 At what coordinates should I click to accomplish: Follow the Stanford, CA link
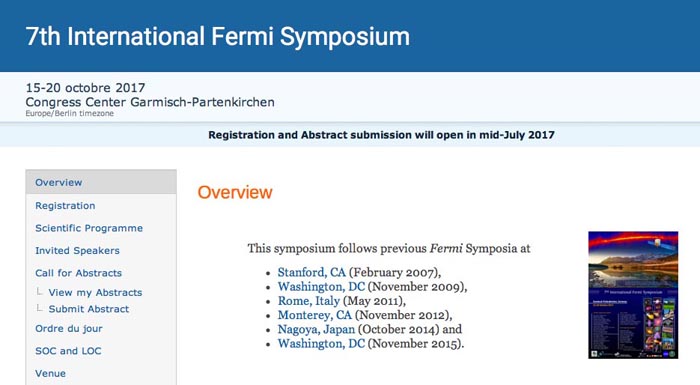(x=312, y=272)
